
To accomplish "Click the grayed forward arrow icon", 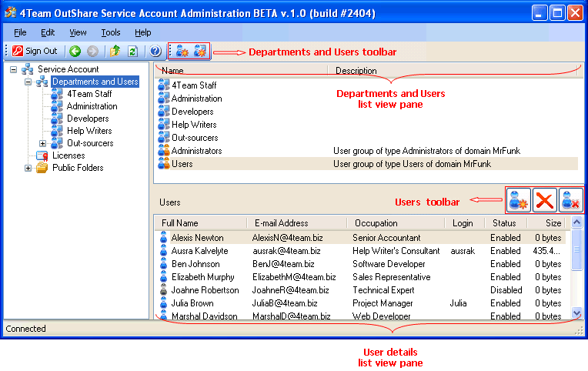I will coord(92,51).
